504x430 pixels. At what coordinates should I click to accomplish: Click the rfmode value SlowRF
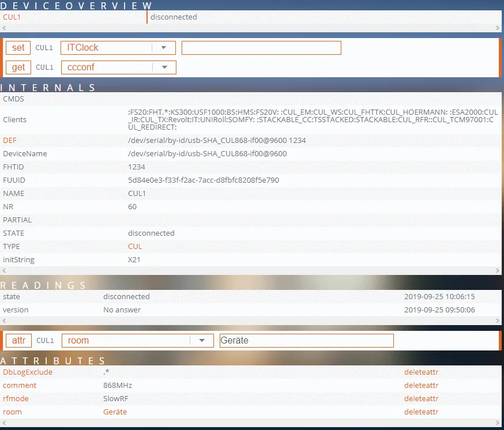pyautogui.click(x=116, y=398)
